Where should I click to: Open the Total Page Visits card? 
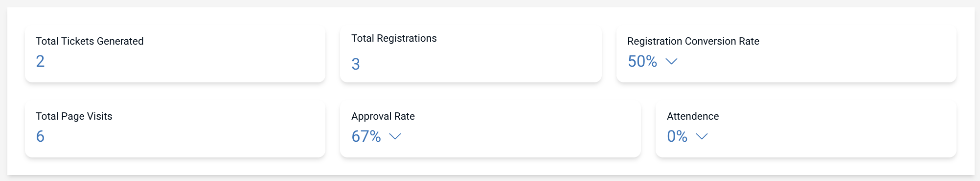pyautogui.click(x=175, y=129)
